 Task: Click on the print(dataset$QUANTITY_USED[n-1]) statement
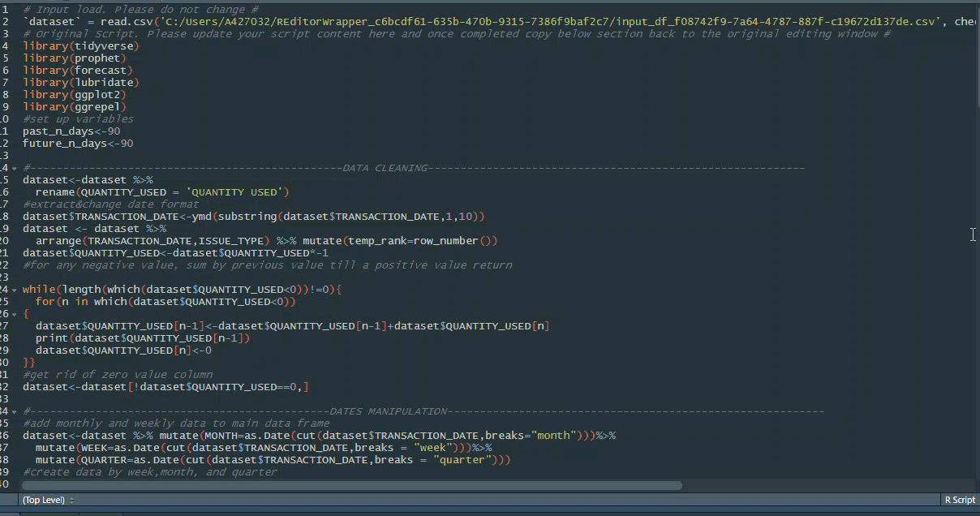143,338
